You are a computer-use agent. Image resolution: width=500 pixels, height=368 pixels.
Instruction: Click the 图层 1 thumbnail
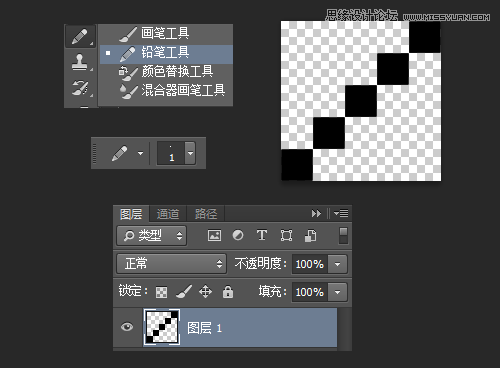tap(162, 327)
